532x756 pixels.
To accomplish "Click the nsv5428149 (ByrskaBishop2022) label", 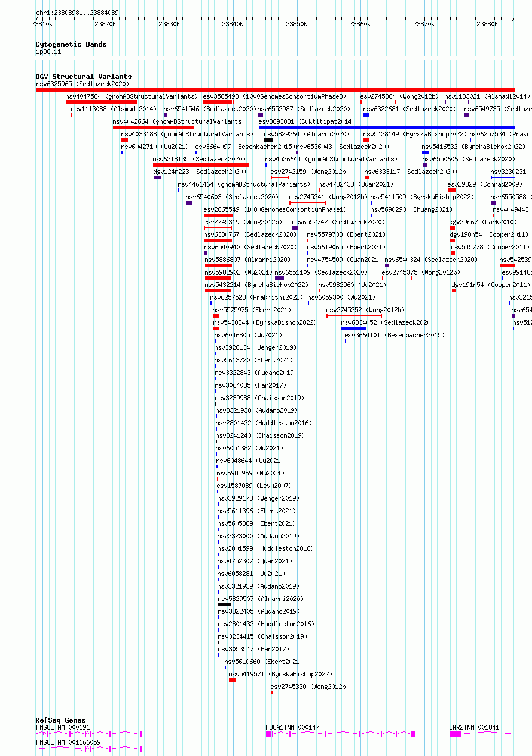I will [x=415, y=134].
